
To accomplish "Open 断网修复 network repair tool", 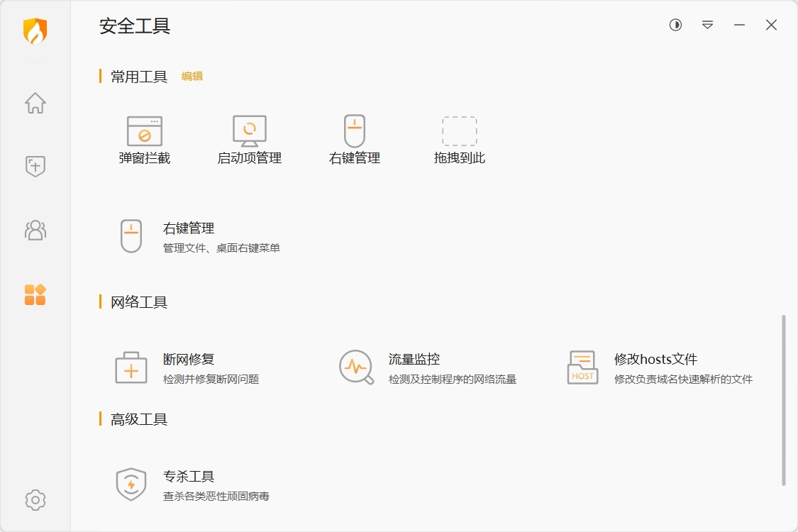I will pyautogui.click(x=189, y=367).
